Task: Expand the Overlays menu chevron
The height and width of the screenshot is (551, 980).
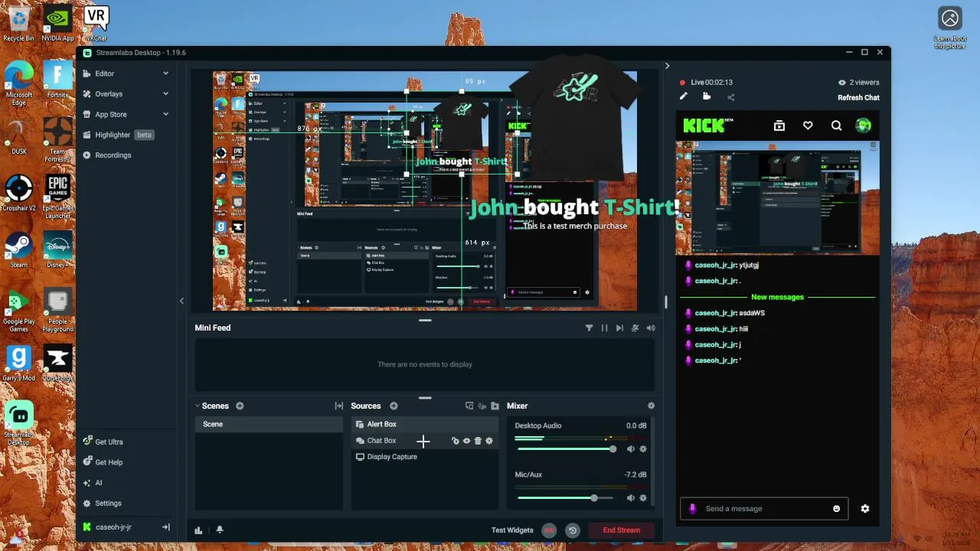Action: pyautogui.click(x=165, y=94)
